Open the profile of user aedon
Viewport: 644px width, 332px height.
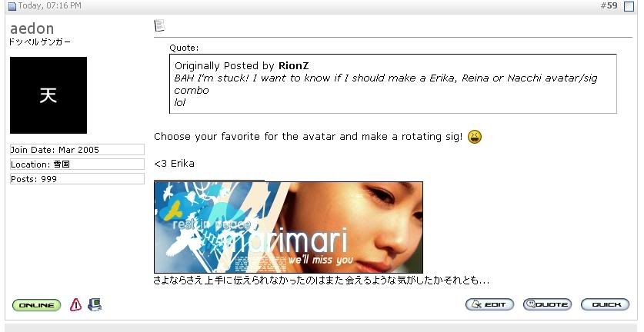[32, 28]
